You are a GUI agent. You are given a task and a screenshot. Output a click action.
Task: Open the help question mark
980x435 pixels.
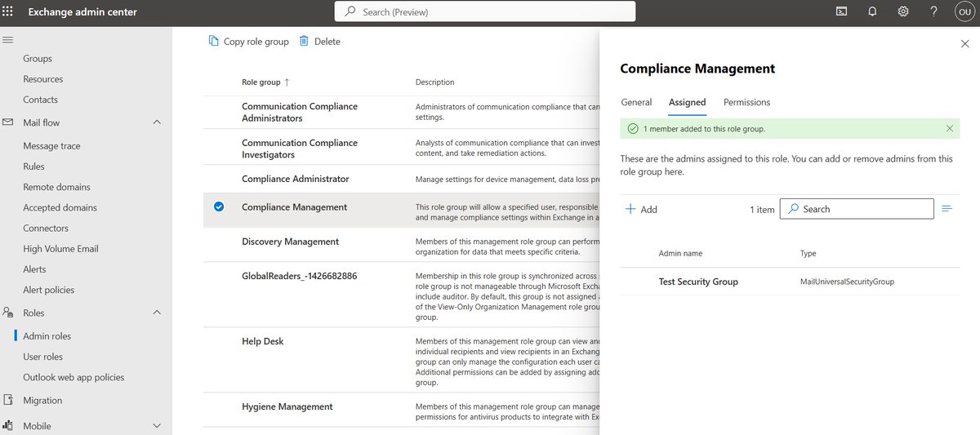(x=933, y=11)
